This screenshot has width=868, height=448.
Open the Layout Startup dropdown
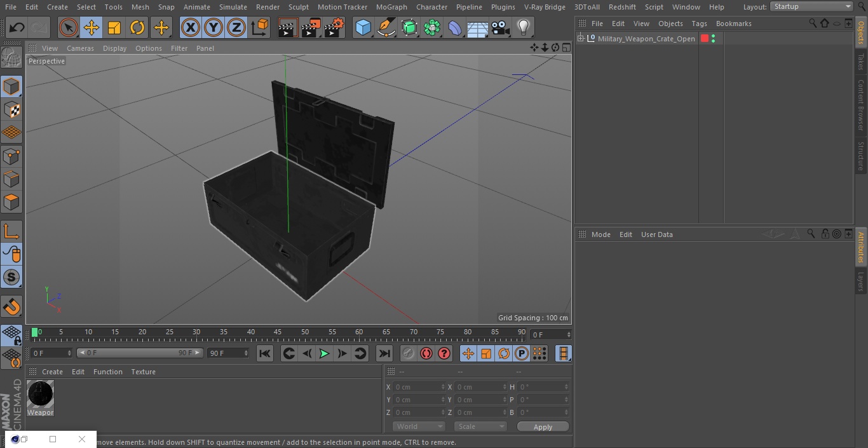click(x=811, y=6)
